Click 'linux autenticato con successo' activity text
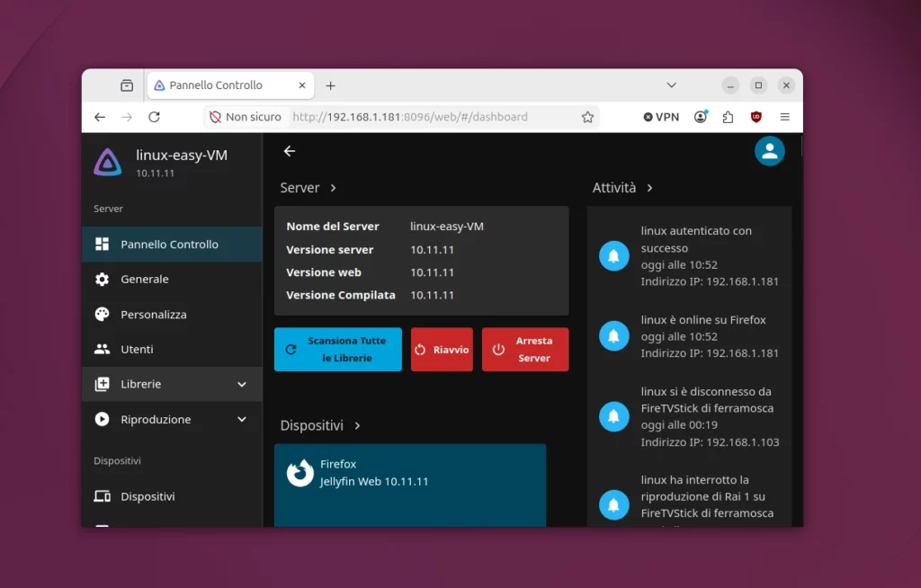This screenshot has width=921, height=588. coord(696,239)
